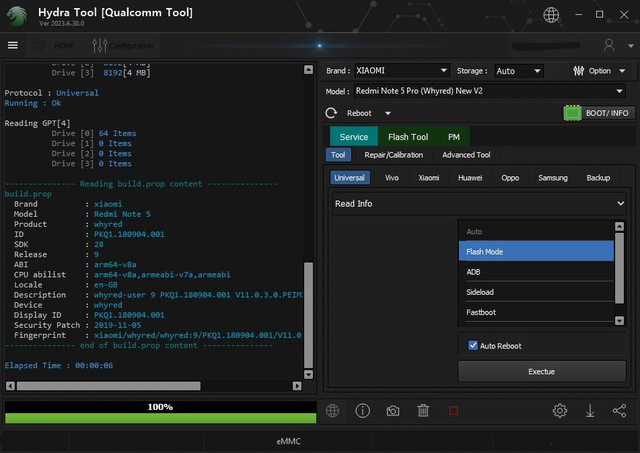Open the Storage dropdown set to Auto
The width and height of the screenshot is (640, 453).
(x=519, y=71)
